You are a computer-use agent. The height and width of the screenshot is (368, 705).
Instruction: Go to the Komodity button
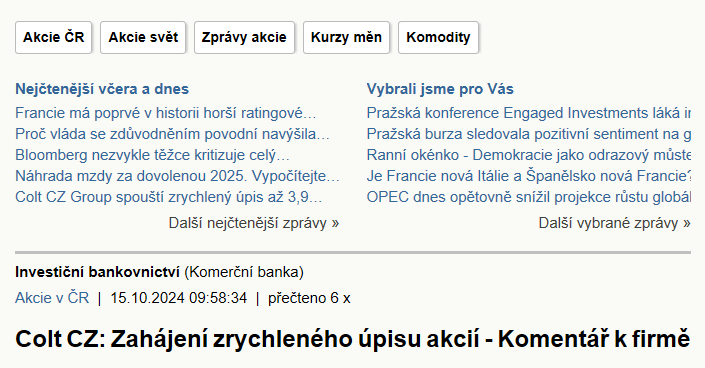point(438,37)
